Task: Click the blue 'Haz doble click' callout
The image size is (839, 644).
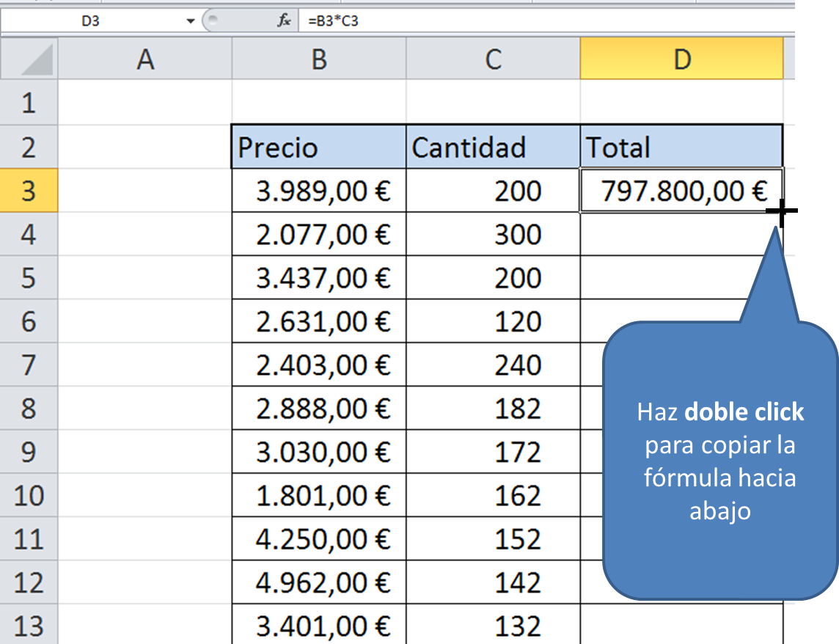Action: [x=719, y=462]
